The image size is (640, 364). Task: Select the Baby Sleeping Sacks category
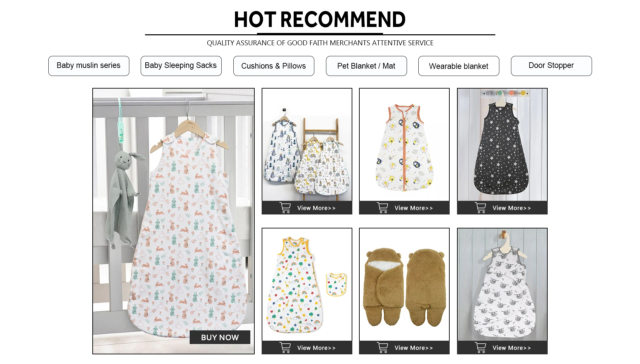point(181,66)
